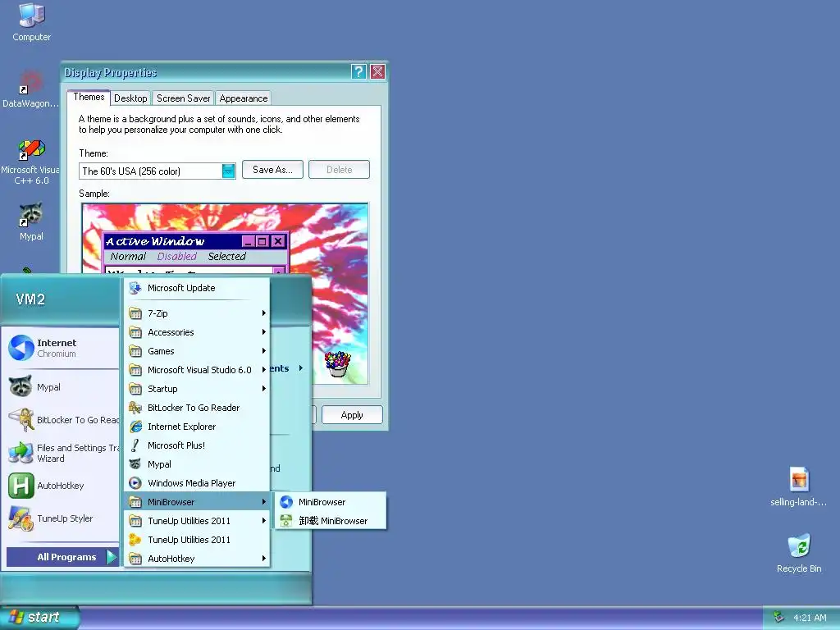The image size is (840, 630).
Task: Click Microsoft Update in programs list
Action: click(197, 288)
